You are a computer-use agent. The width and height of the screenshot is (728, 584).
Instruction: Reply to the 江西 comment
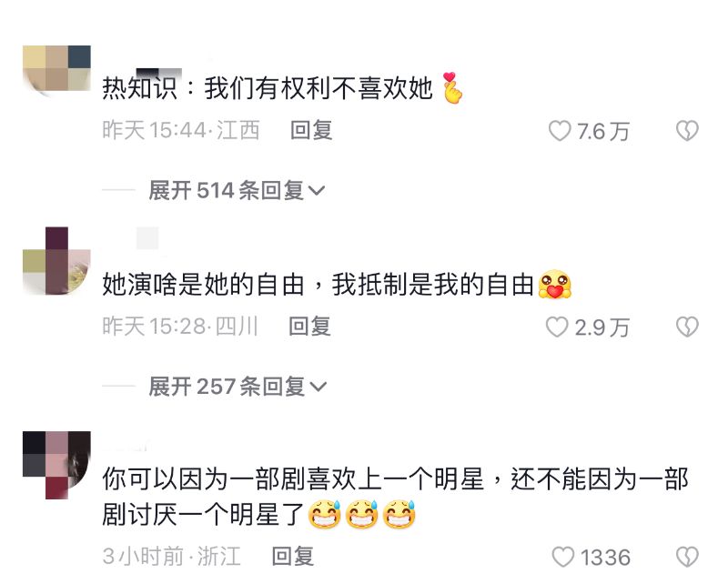click(311, 130)
